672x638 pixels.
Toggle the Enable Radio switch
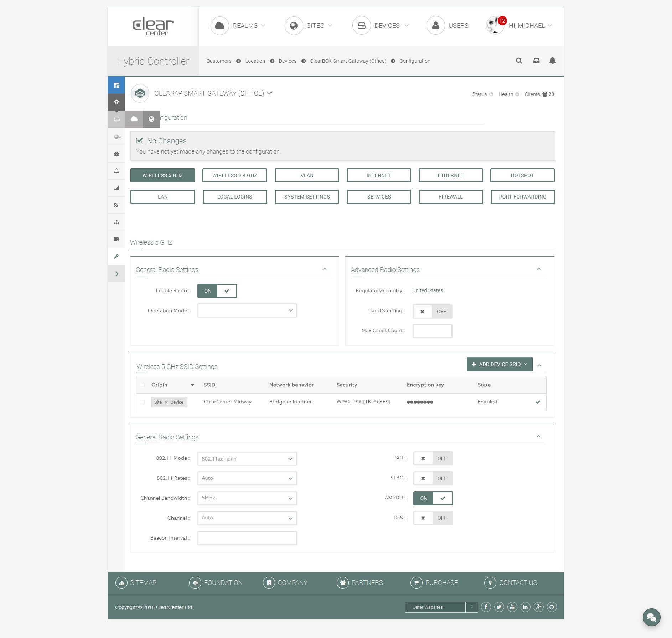point(217,291)
